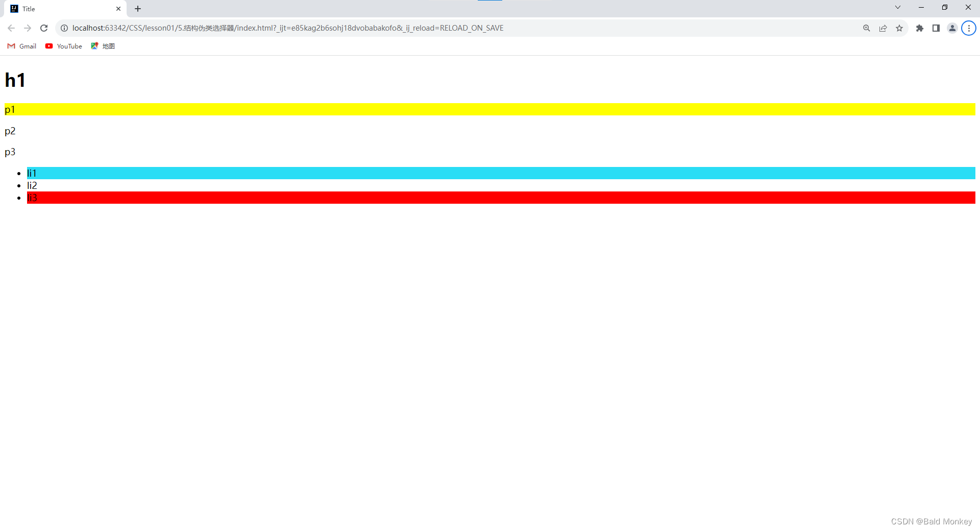Minimize the browser window
The image size is (980, 531).
click(x=921, y=7)
